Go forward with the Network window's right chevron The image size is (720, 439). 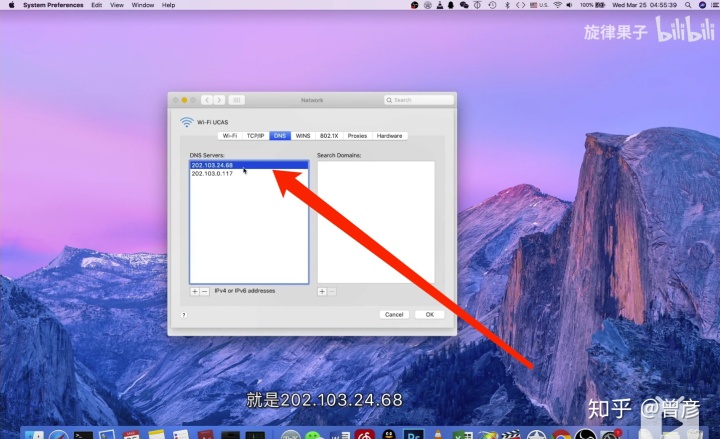pos(219,100)
